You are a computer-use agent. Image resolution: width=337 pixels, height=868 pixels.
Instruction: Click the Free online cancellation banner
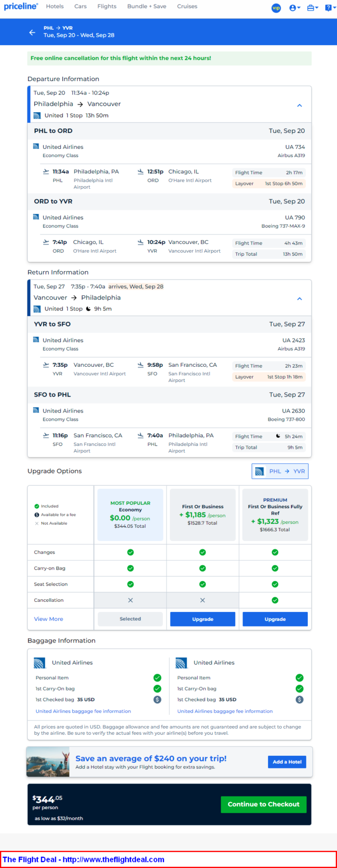click(x=170, y=58)
